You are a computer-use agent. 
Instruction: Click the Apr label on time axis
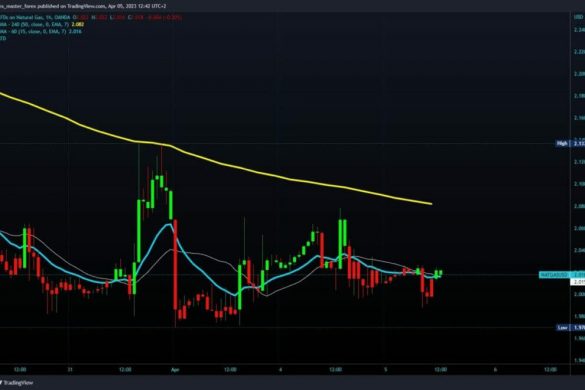click(175, 370)
